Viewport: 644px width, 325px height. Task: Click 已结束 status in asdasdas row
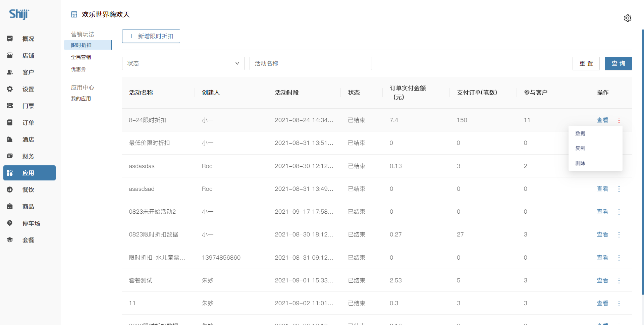(x=357, y=166)
